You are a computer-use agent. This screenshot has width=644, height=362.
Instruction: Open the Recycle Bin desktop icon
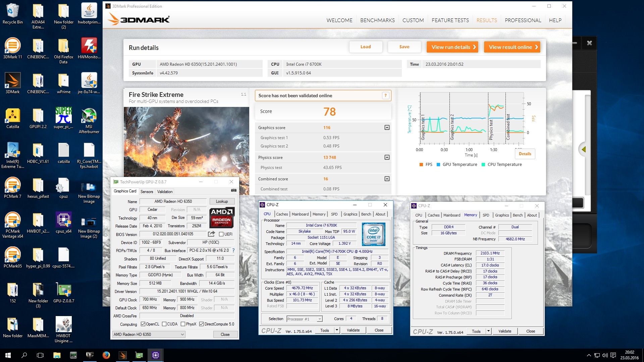(12, 14)
